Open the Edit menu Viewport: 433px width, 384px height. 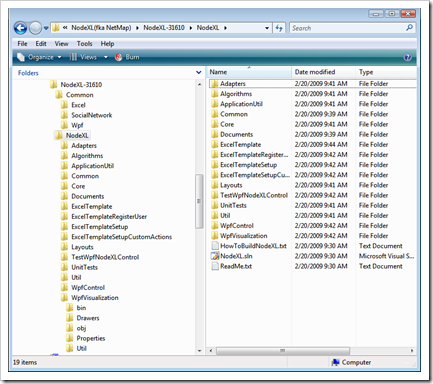click(41, 44)
